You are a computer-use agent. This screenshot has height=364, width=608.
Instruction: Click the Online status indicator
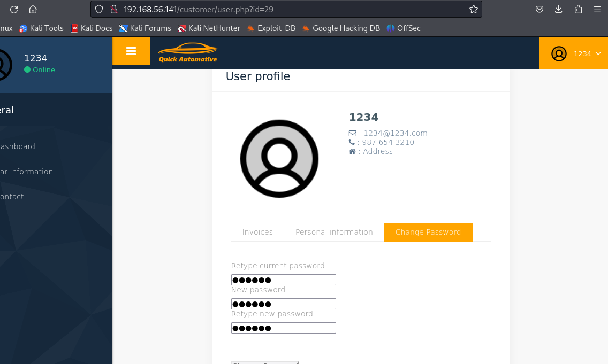[x=40, y=69]
